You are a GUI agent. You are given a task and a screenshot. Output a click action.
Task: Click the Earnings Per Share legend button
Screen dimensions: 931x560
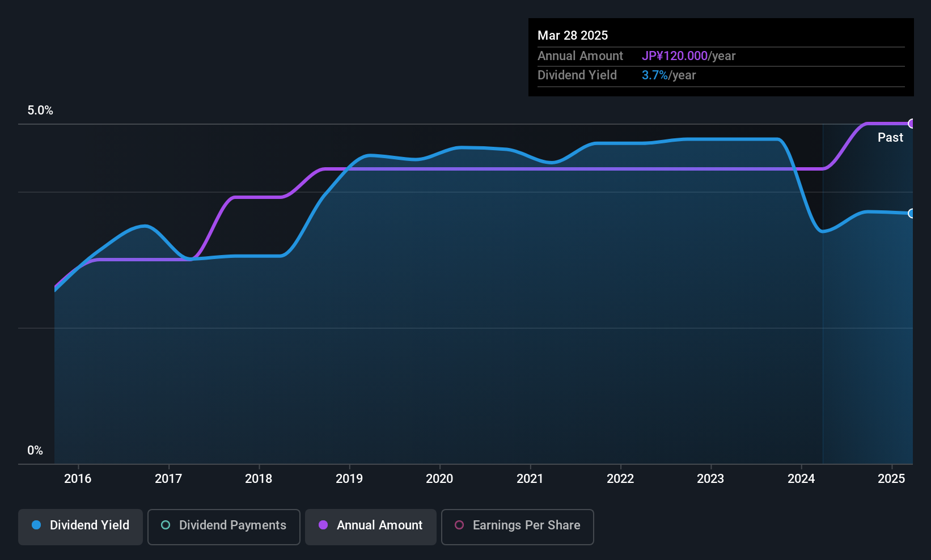tap(517, 527)
